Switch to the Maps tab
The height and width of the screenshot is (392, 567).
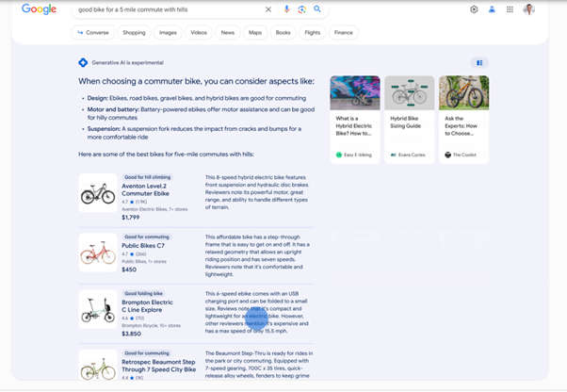(255, 32)
